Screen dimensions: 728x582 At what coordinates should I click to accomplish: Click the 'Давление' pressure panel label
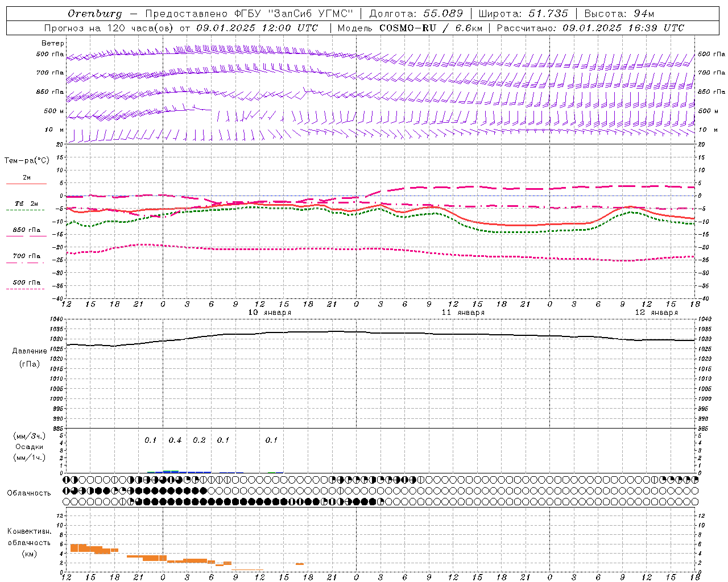(30, 351)
